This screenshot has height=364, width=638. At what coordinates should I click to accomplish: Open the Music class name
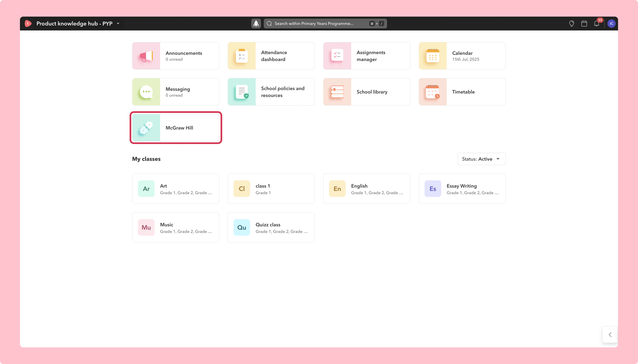coord(167,225)
